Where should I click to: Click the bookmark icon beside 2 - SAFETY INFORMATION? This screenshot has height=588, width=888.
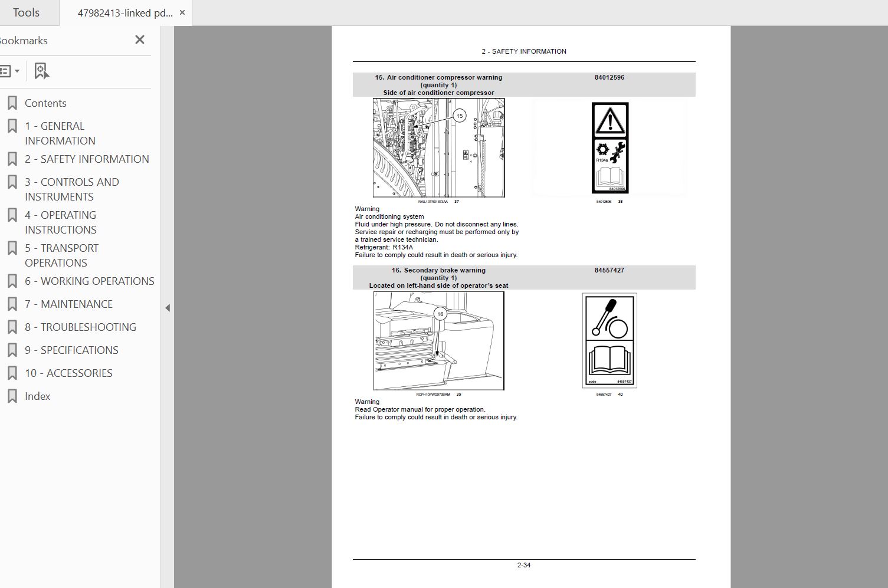coord(12,159)
